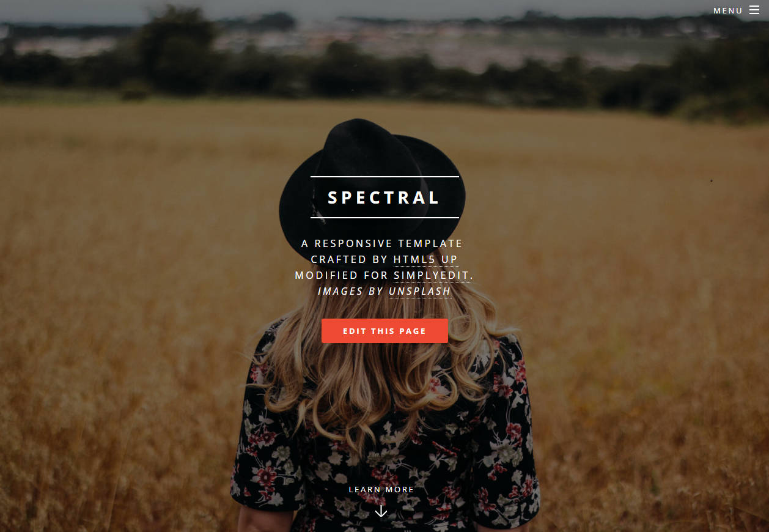Screen dimensions: 769x532
Task: Click the line above the SPECTRAL title
Action: pos(384,177)
